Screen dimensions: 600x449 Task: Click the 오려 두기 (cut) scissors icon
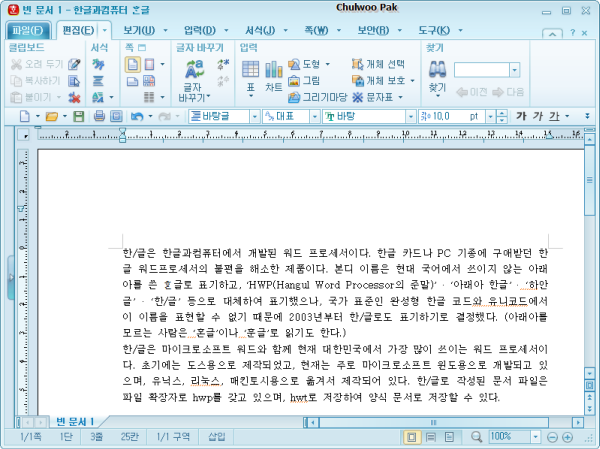coord(16,64)
